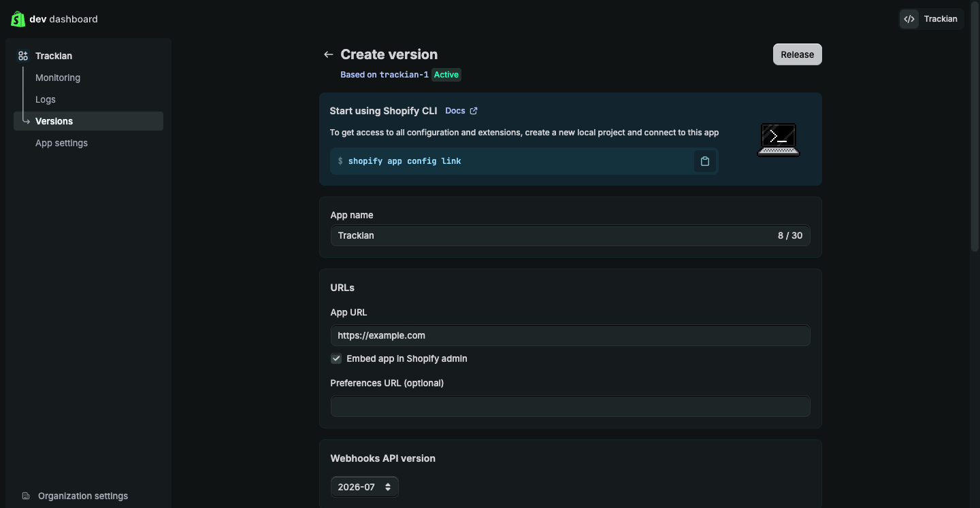Copy the shopify app config link command

705,161
